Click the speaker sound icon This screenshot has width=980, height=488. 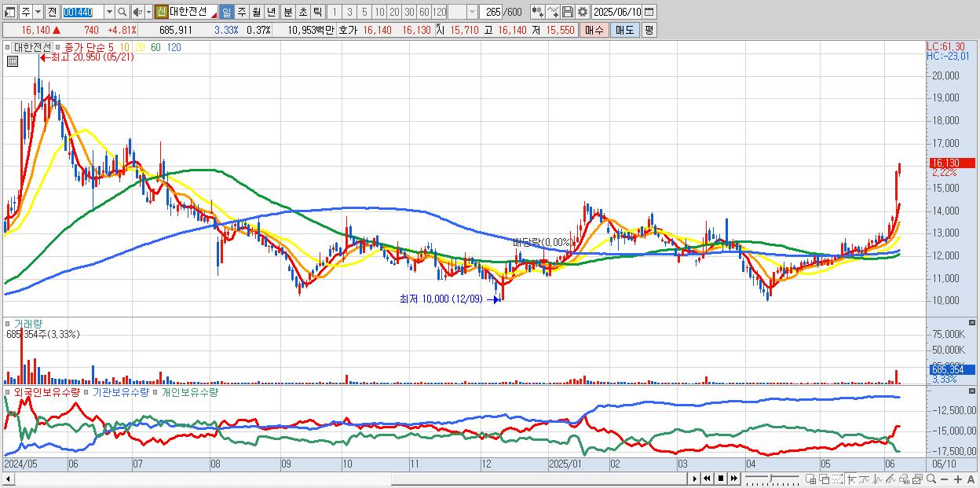[x=137, y=12]
